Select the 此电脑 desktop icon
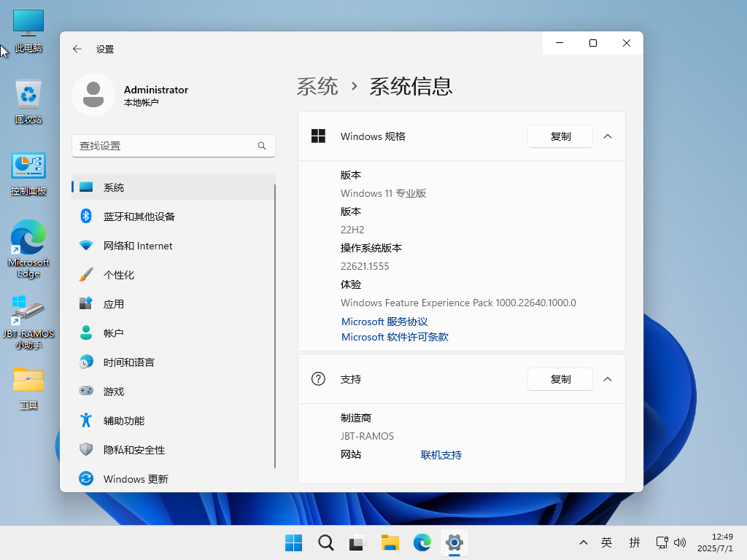The width and height of the screenshot is (747, 560). coord(28,31)
